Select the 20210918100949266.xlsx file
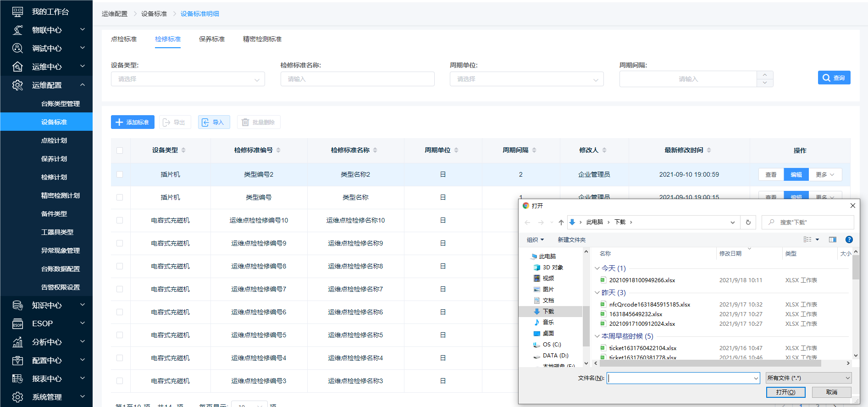Screen dimensions: 868x407 tap(641, 280)
